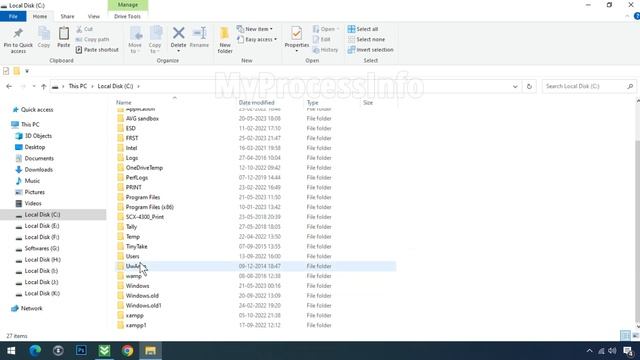Open the ribbon Help question icon
This screenshot has width=640, height=360.
point(636,16)
